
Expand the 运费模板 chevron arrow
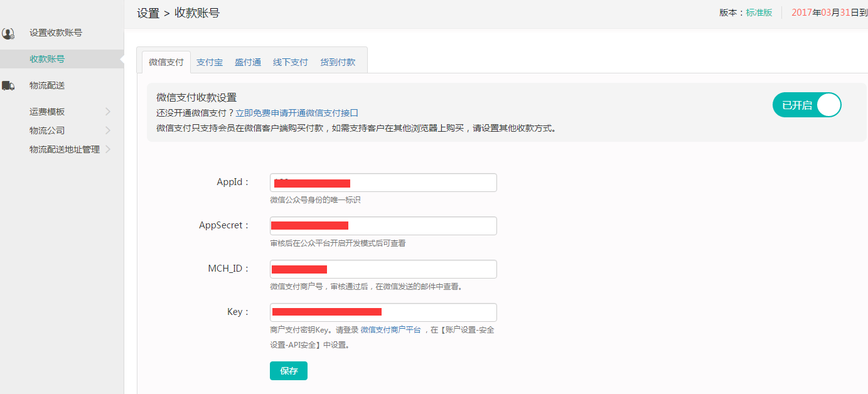108,112
